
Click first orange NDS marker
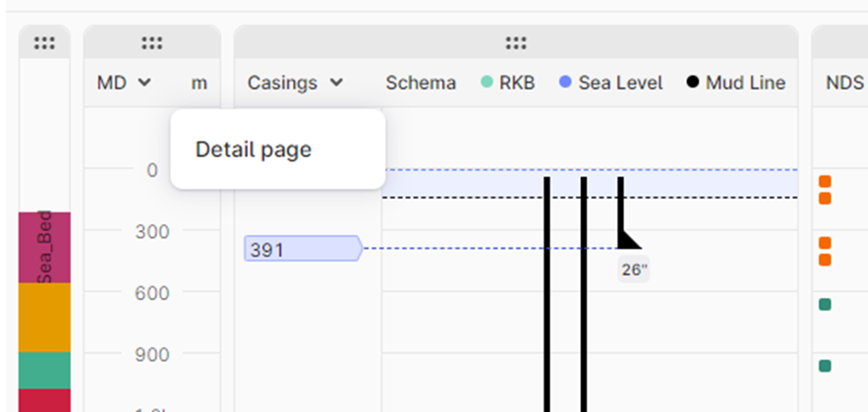pyautogui.click(x=825, y=181)
